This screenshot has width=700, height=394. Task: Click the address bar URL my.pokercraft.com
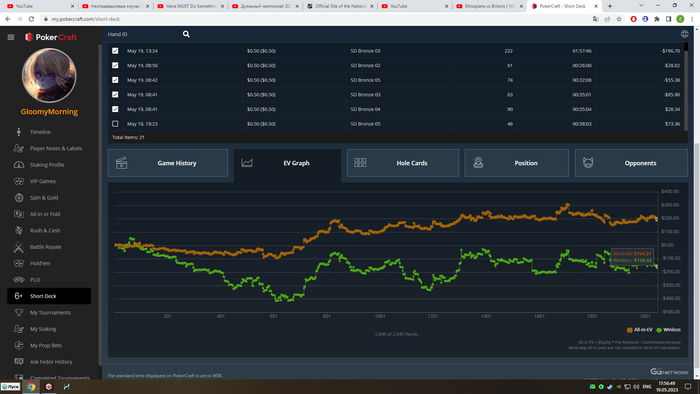[x=86, y=19]
